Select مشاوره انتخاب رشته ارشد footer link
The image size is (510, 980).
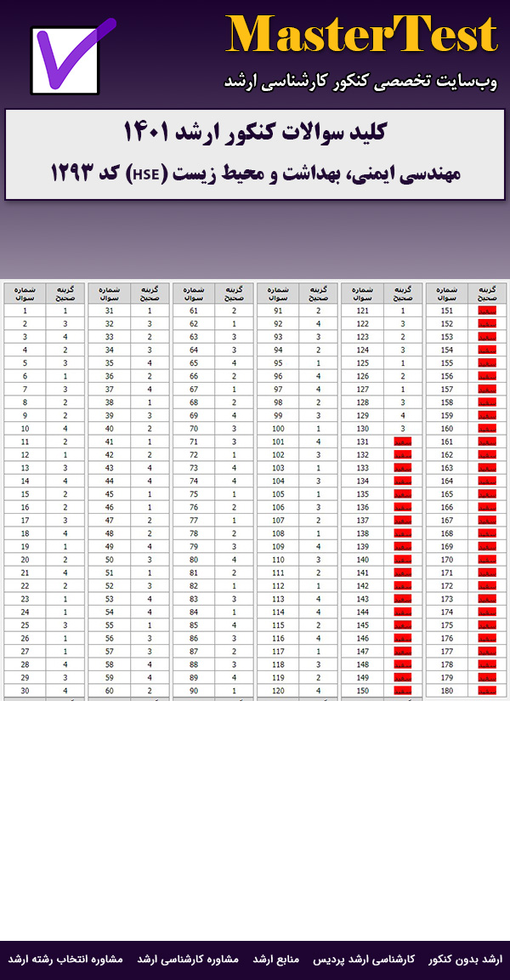click(65, 959)
